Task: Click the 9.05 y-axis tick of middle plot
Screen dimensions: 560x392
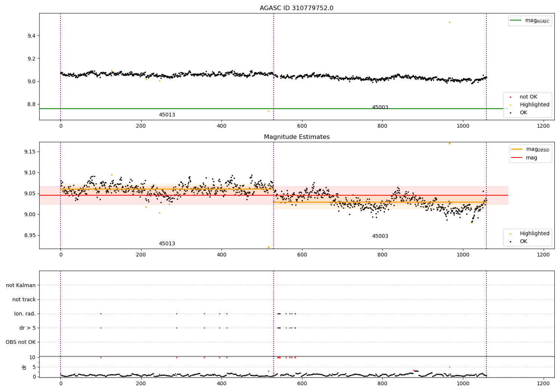Action: [30, 193]
